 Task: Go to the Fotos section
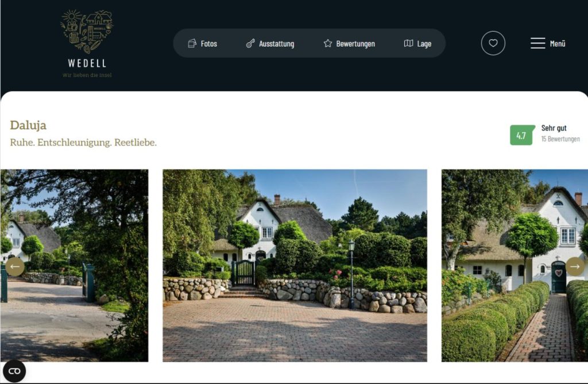[x=209, y=44]
